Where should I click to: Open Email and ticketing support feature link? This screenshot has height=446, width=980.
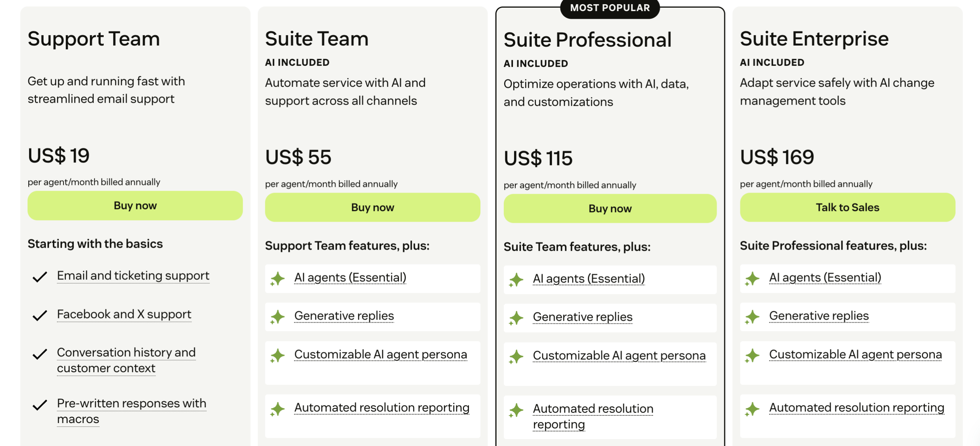coord(133,276)
